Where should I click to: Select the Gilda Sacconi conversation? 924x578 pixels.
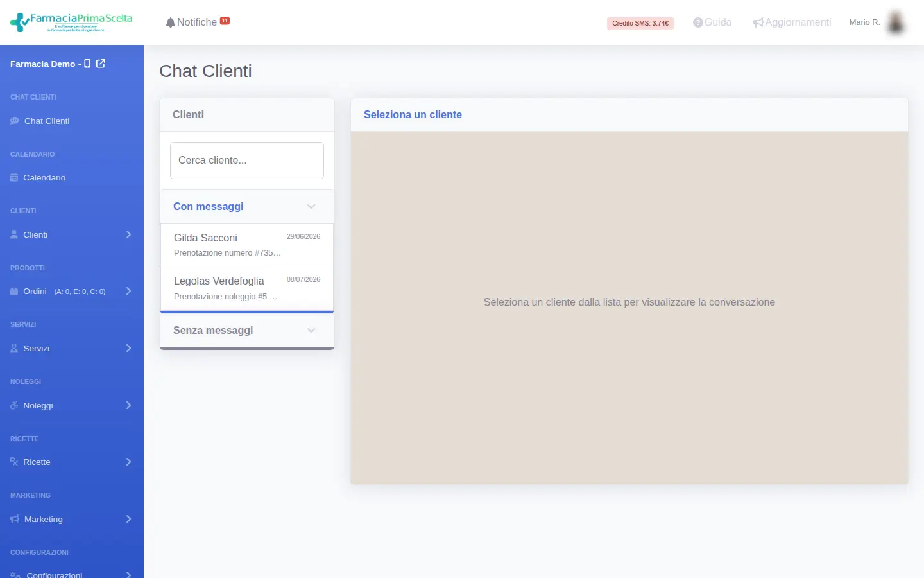247,245
